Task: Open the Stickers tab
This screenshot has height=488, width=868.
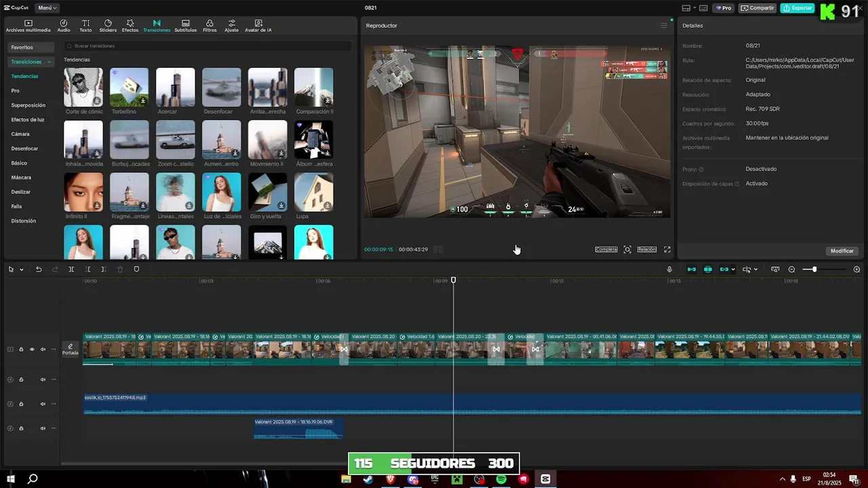Action: [x=108, y=26]
